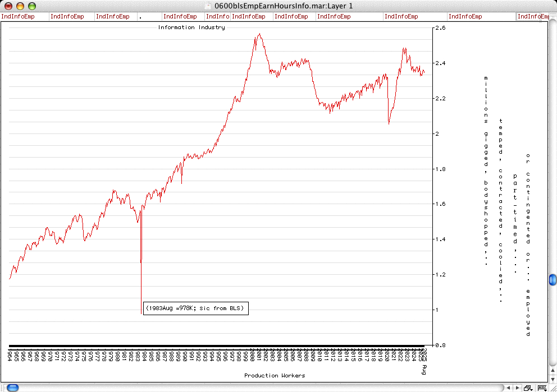557x392 pixels.
Task: Open the layer window icon dropdown
Action: coord(529,388)
